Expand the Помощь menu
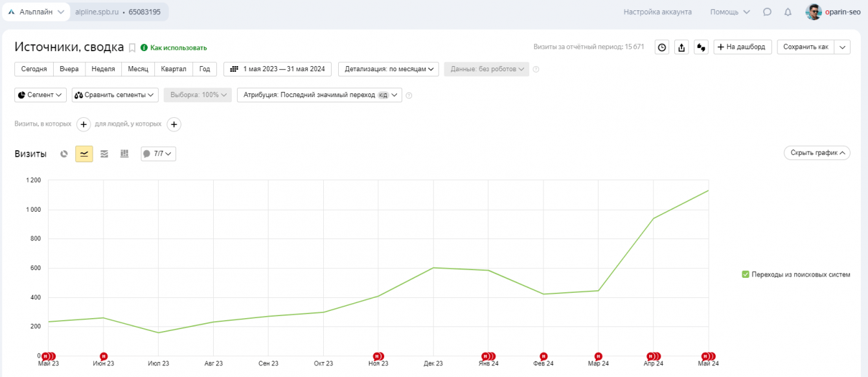The height and width of the screenshot is (377, 868). [730, 12]
